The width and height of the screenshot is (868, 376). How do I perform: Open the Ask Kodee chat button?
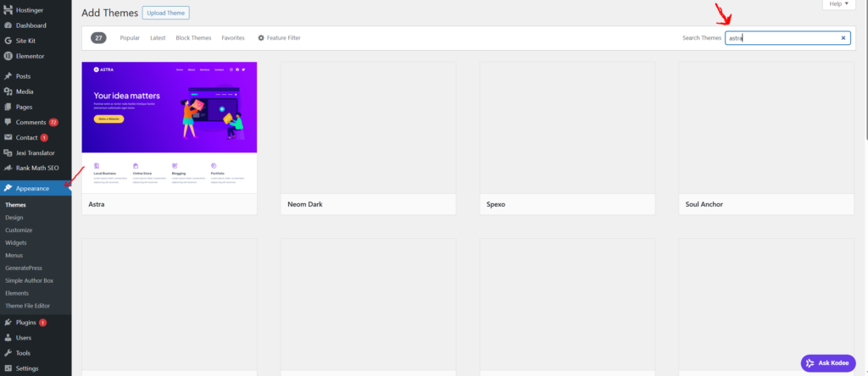tap(828, 362)
